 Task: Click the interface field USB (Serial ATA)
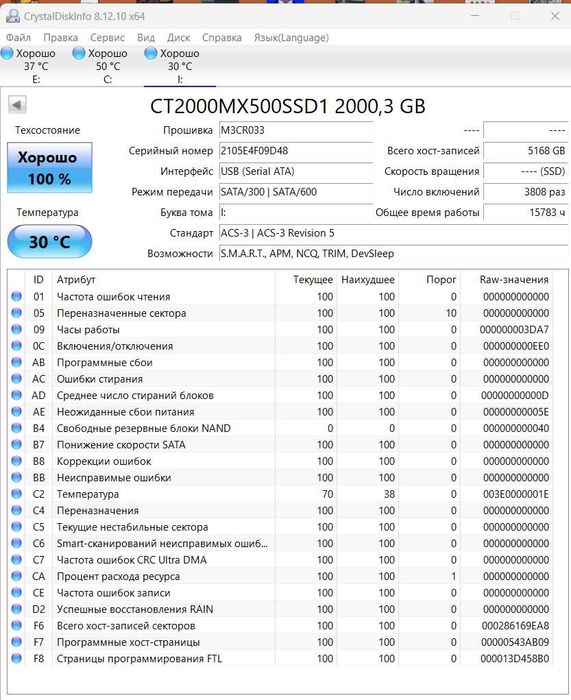(x=296, y=171)
